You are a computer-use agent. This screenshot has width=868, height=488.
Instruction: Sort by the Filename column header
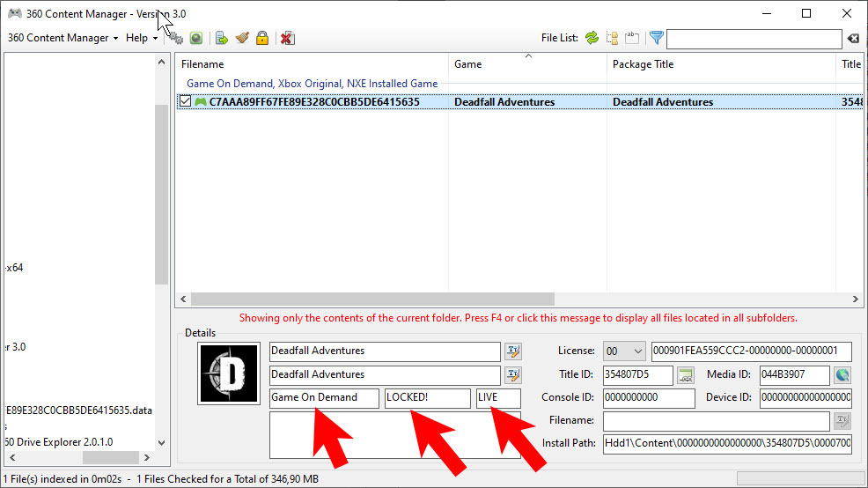(x=312, y=64)
